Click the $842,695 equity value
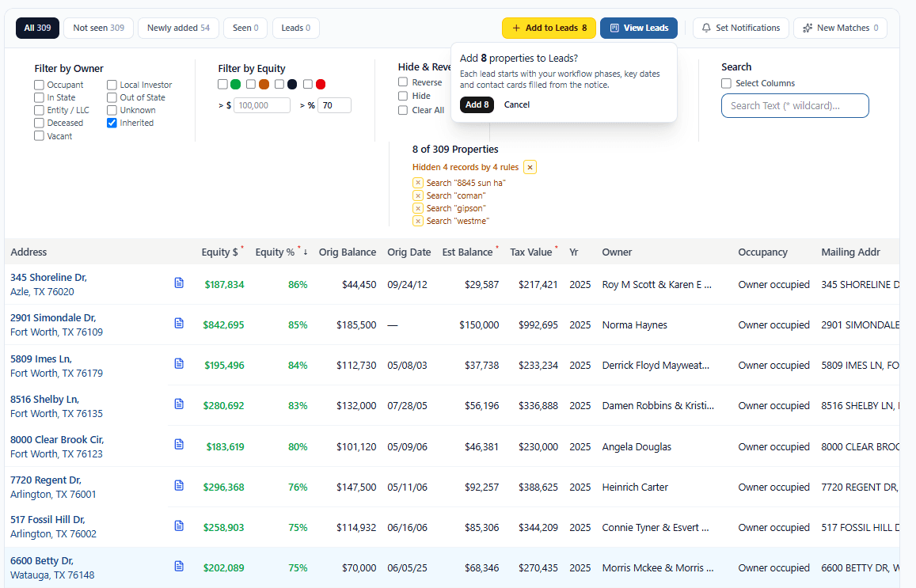This screenshot has width=916, height=588. click(x=224, y=324)
